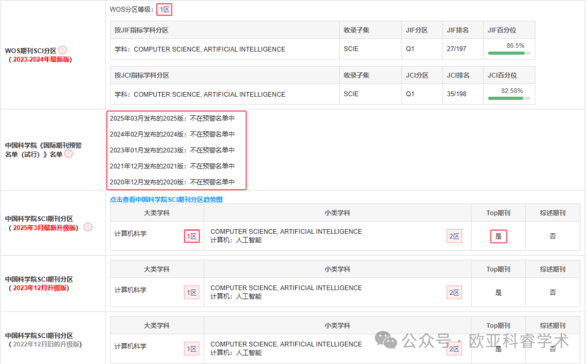The image size is (588, 364).
Task: Click the info icon beside 国际期刊预警名单
Action: tap(68, 153)
